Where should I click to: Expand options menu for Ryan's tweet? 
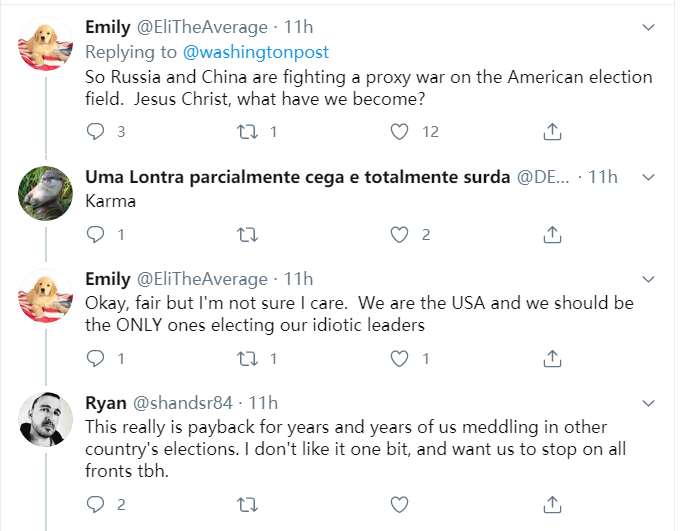tap(647, 403)
